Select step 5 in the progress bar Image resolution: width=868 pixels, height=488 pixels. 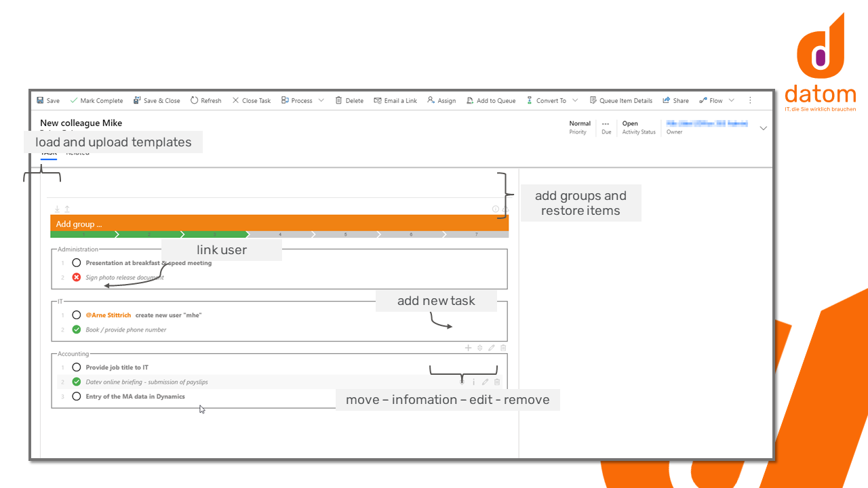pos(345,235)
